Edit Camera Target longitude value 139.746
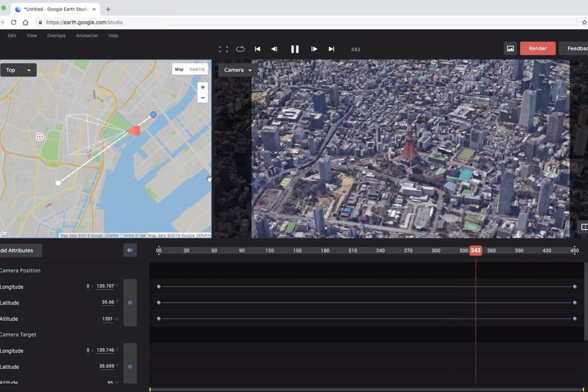 [105, 350]
